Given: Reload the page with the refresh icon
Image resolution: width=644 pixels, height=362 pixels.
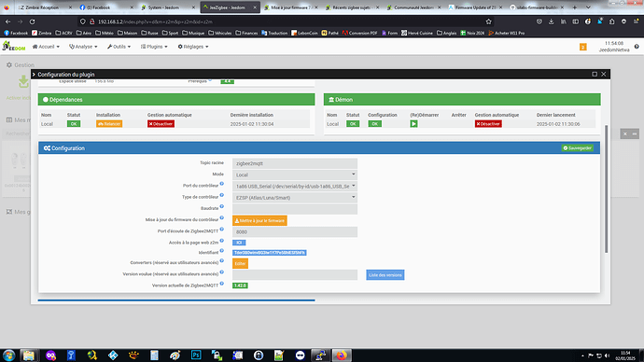Looking at the screenshot, I should [x=32, y=21].
